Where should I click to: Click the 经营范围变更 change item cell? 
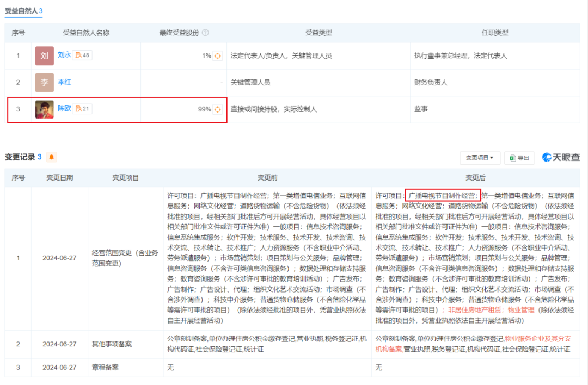point(125,258)
